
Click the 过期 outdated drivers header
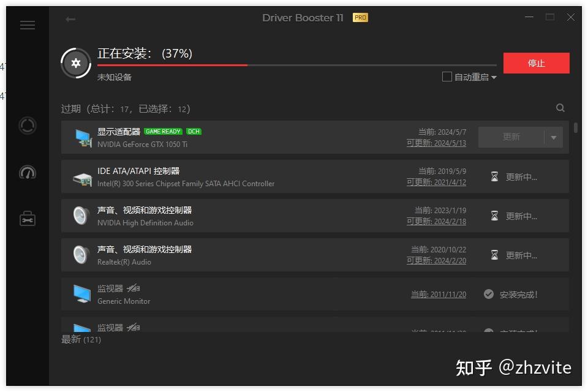point(126,109)
